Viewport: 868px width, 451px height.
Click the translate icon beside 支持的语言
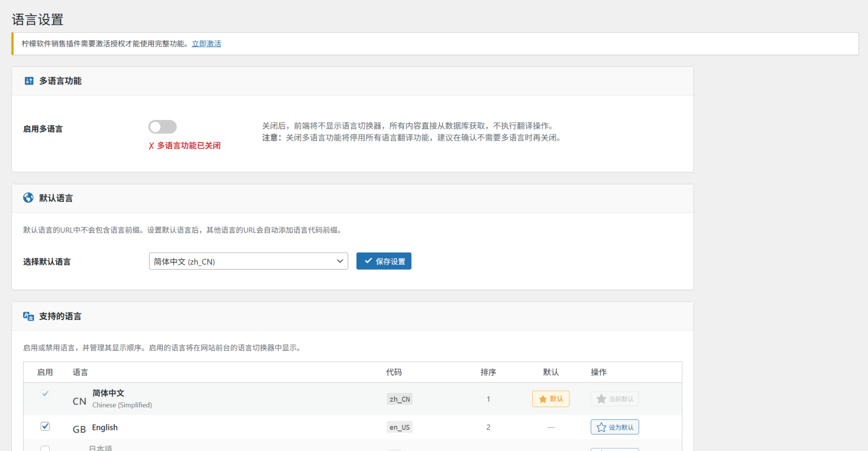(x=29, y=316)
